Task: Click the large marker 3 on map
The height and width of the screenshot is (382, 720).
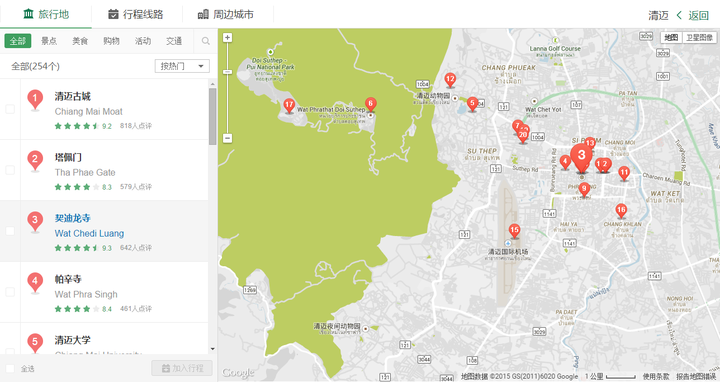Action: coord(581,157)
